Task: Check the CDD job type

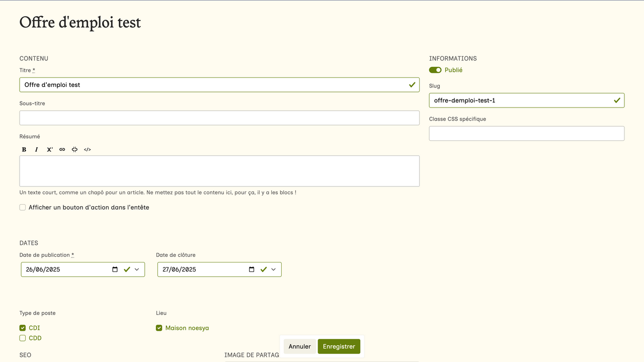Action: [23, 338]
